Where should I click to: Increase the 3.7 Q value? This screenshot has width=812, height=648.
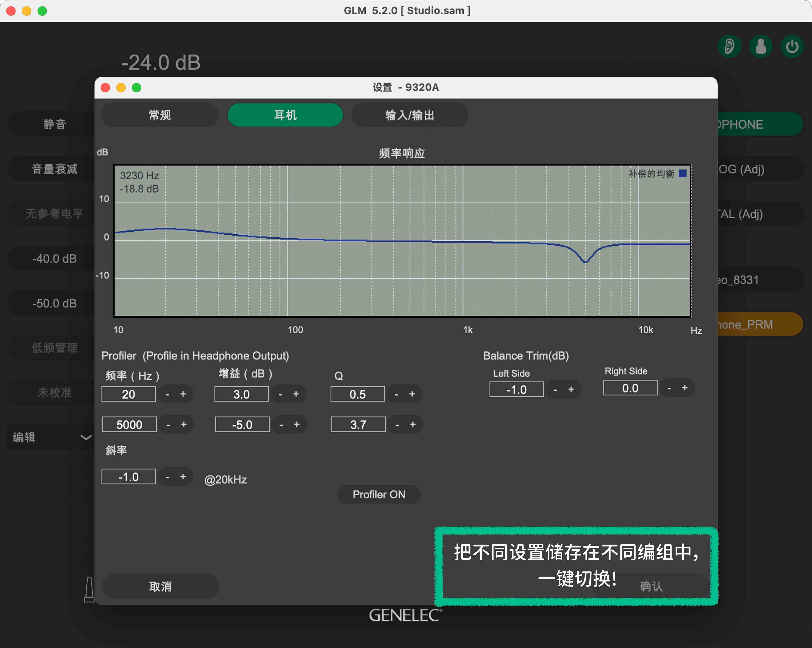[x=413, y=425]
